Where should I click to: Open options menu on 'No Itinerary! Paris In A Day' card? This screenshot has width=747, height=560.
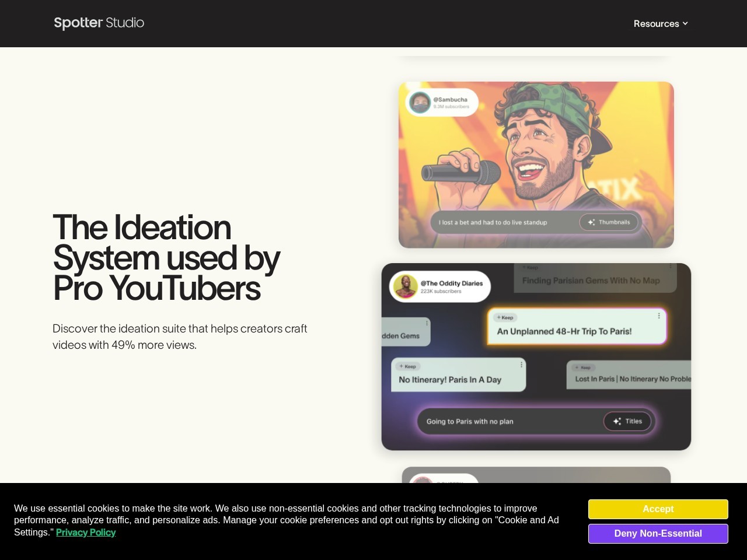click(521, 365)
